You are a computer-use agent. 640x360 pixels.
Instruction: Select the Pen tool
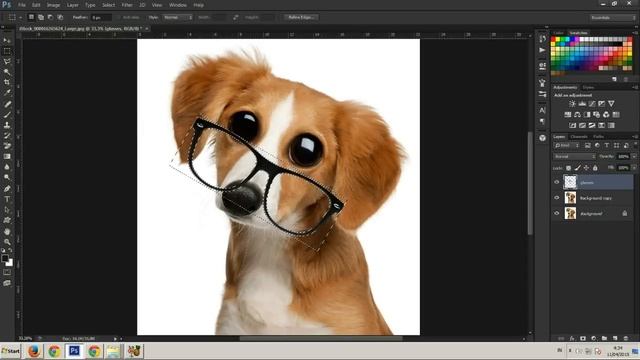(7, 189)
